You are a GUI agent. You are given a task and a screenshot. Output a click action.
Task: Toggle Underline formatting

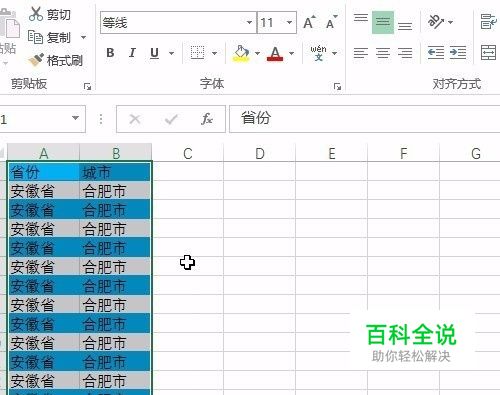[x=154, y=53]
